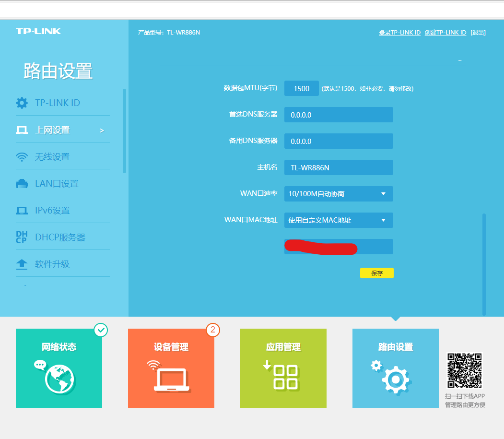
Task: Click the 备用DNS服务器 input field
Action: pyautogui.click(x=339, y=141)
